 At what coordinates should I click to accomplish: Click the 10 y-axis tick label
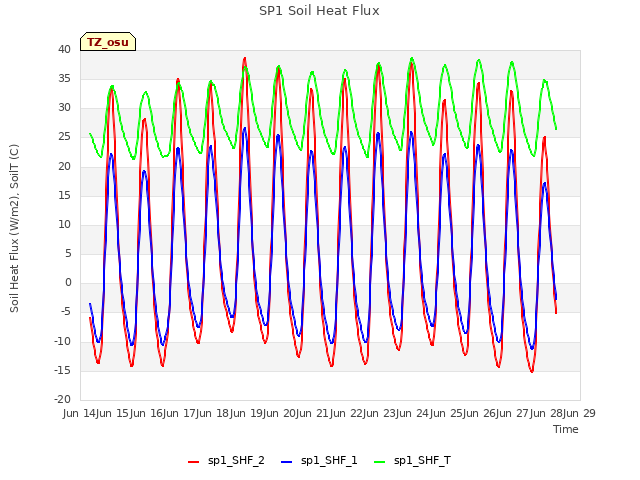(x=64, y=225)
